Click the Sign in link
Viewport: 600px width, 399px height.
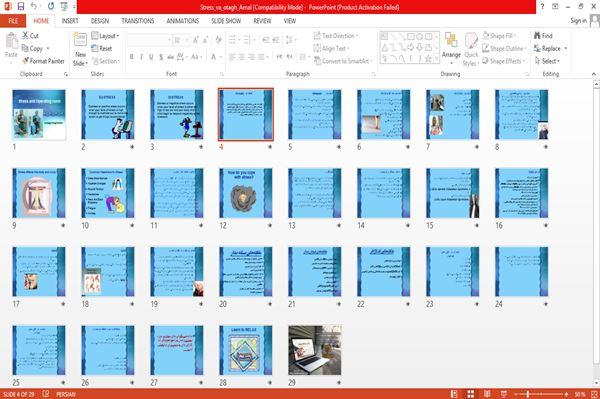click(x=578, y=21)
